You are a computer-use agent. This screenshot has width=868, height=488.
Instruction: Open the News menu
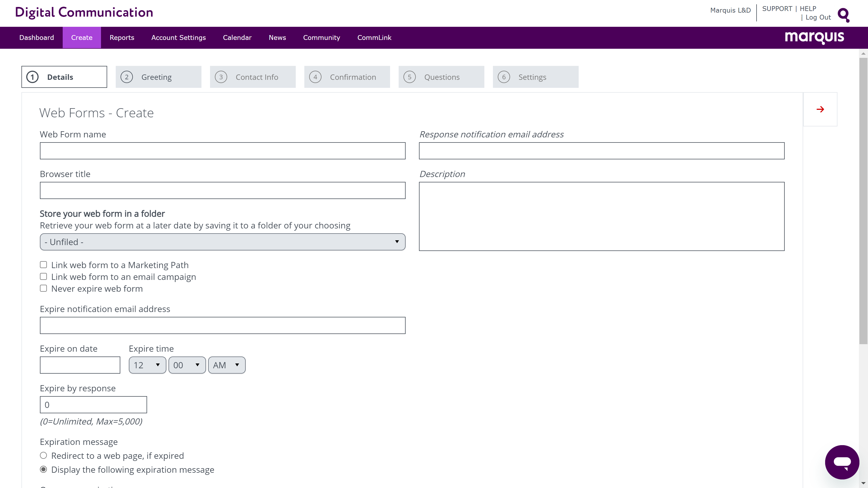[277, 37]
